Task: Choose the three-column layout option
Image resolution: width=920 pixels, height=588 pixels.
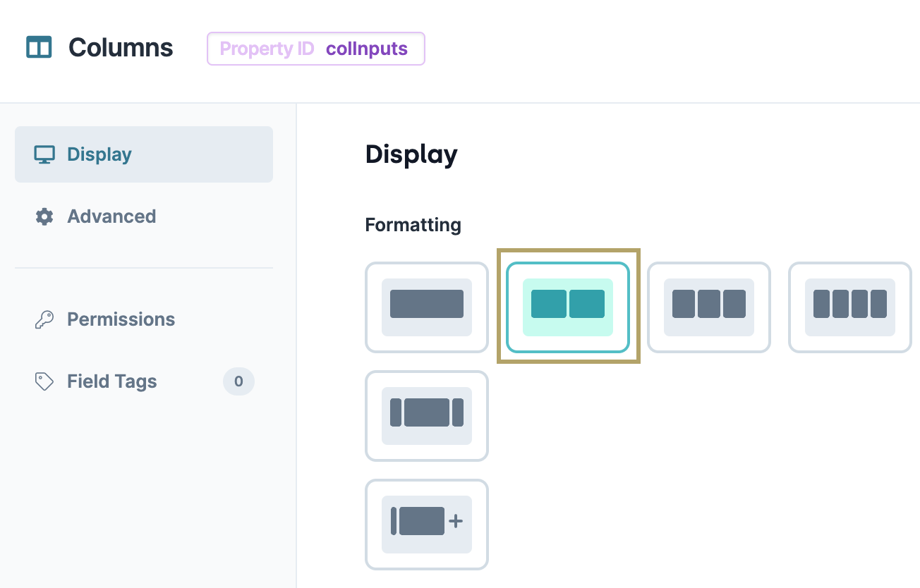Action: pos(709,307)
